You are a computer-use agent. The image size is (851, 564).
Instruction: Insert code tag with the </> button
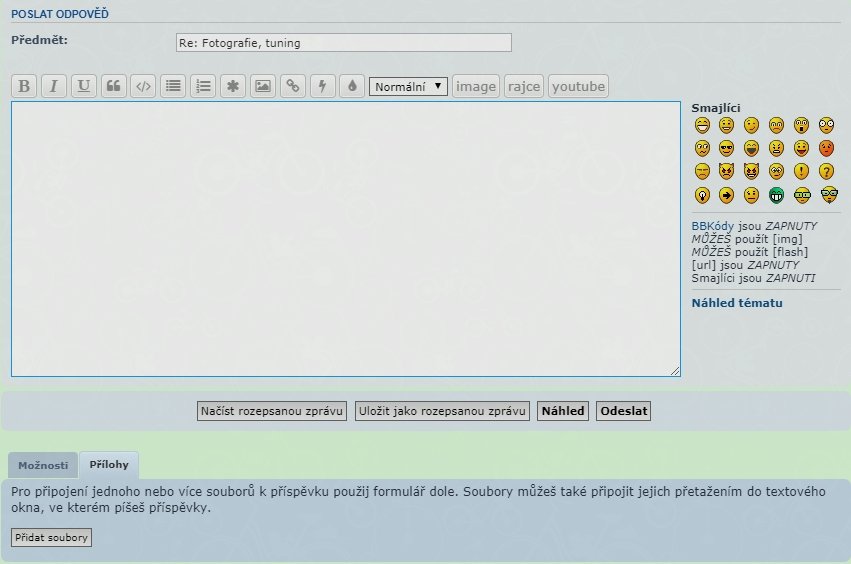tap(144, 86)
